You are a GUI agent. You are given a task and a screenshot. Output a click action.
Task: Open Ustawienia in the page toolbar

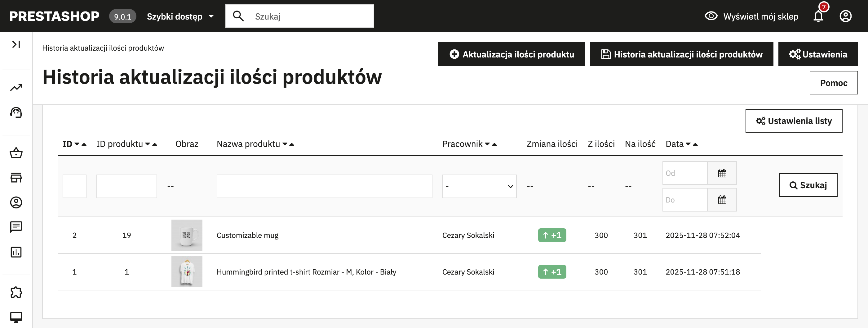[x=817, y=54]
